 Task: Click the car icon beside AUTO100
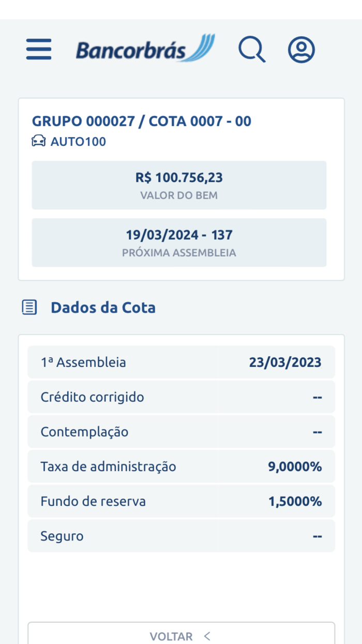click(38, 141)
